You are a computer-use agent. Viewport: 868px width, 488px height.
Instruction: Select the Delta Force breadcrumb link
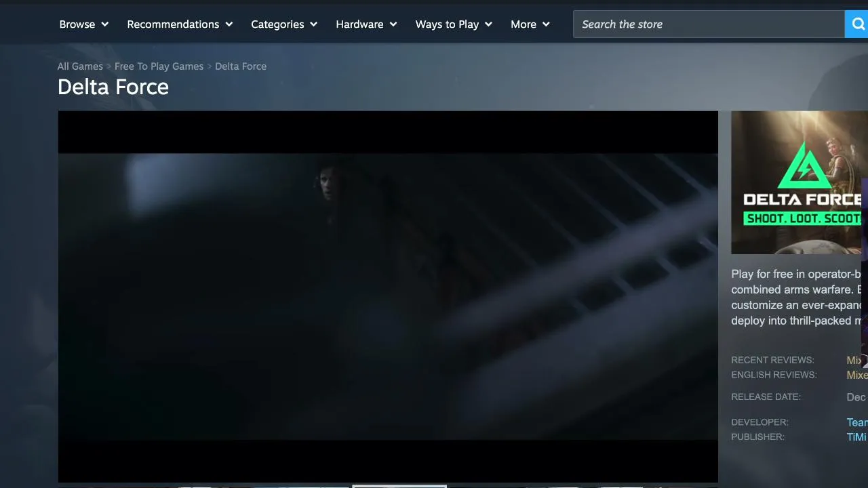[x=241, y=66]
